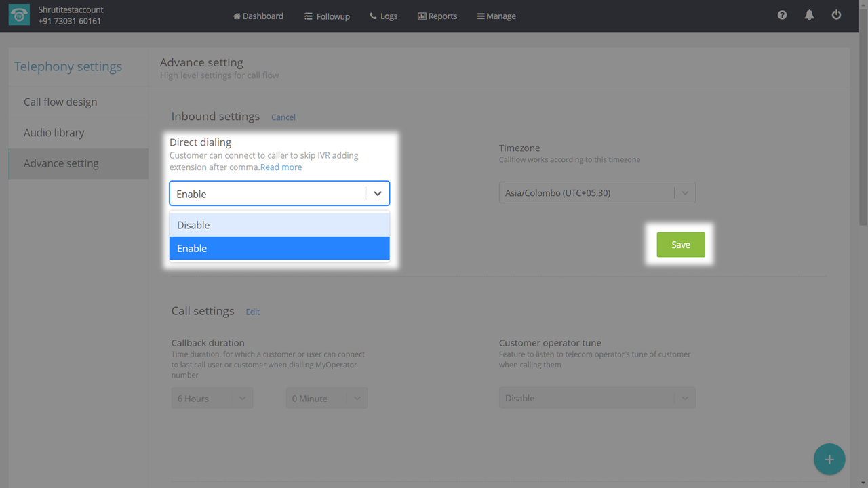868x488 pixels.
Task: Save the inbound settings
Action: point(680,245)
